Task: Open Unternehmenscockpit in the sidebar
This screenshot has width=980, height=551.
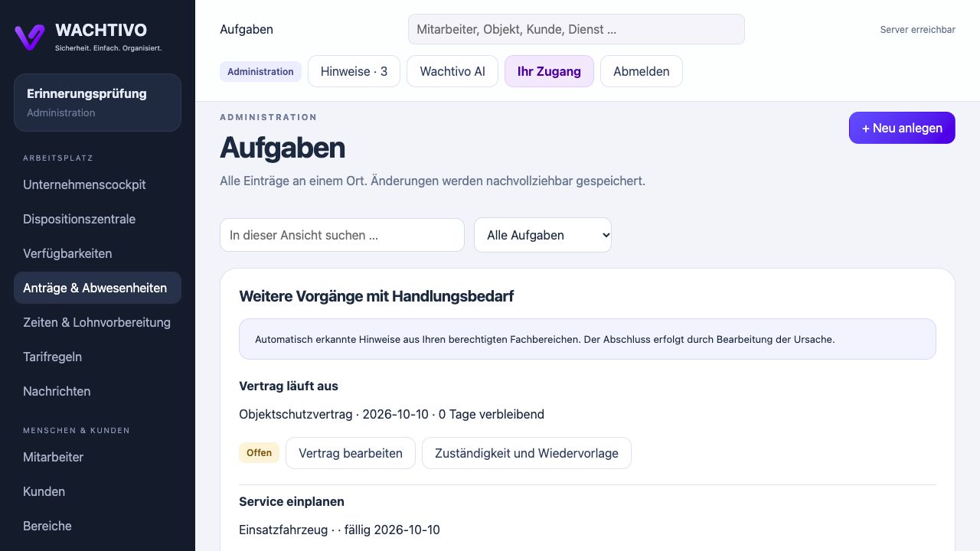Action: [x=97, y=184]
